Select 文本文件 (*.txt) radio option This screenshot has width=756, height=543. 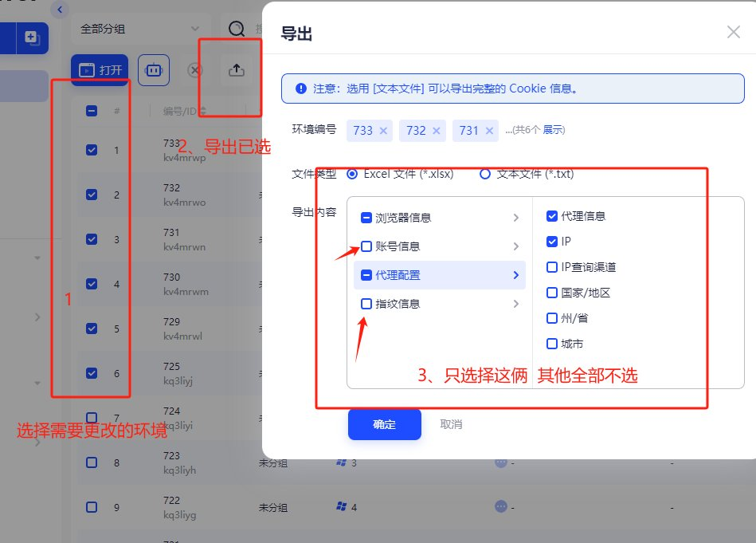484,174
